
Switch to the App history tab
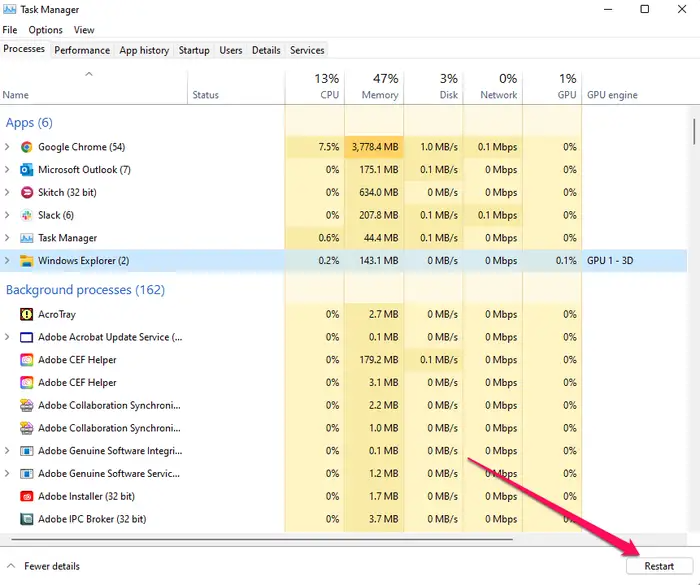[x=144, y=50]
